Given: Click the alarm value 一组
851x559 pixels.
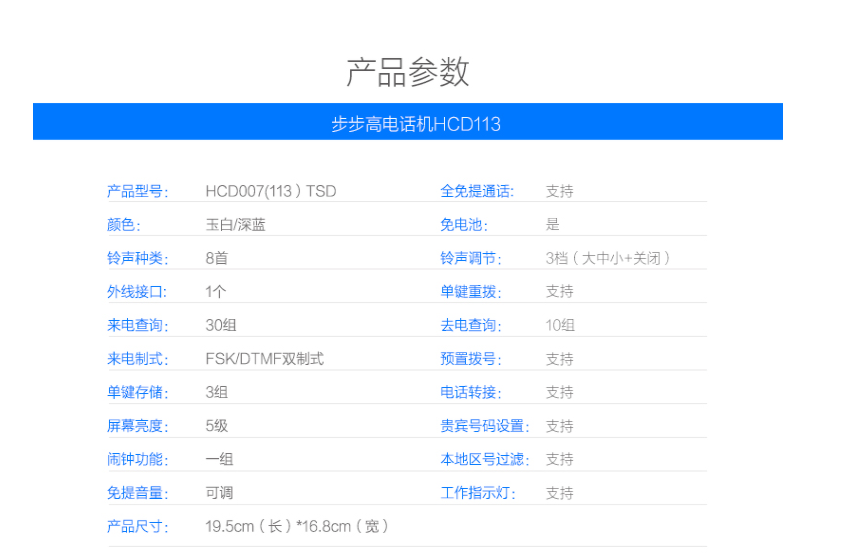Looking at the screenshot, I should 219,460.
